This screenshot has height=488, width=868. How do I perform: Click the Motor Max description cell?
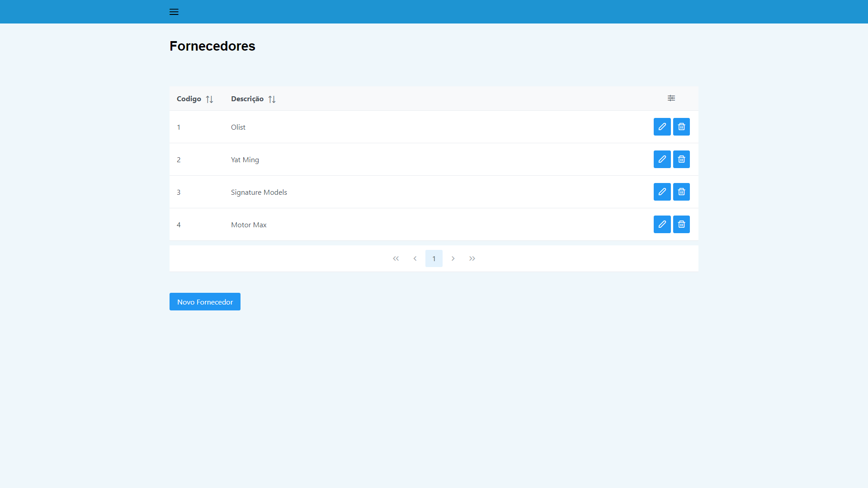tap(249, 225)
